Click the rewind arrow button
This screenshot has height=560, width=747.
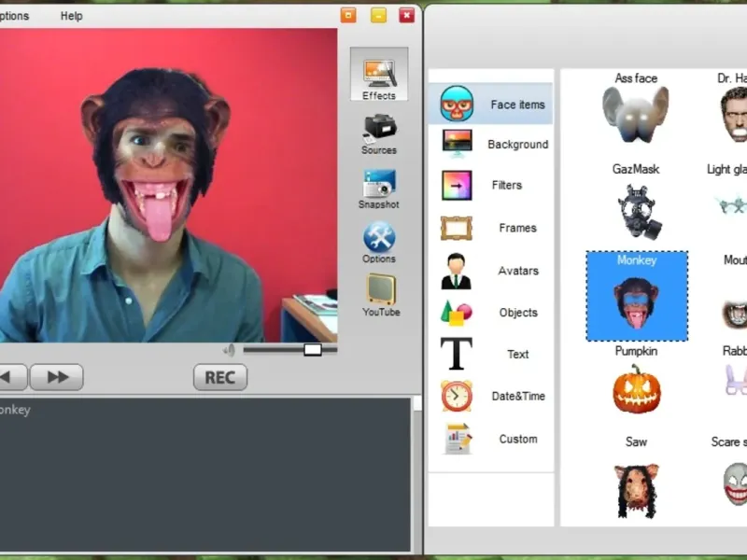tap(12, 377)
